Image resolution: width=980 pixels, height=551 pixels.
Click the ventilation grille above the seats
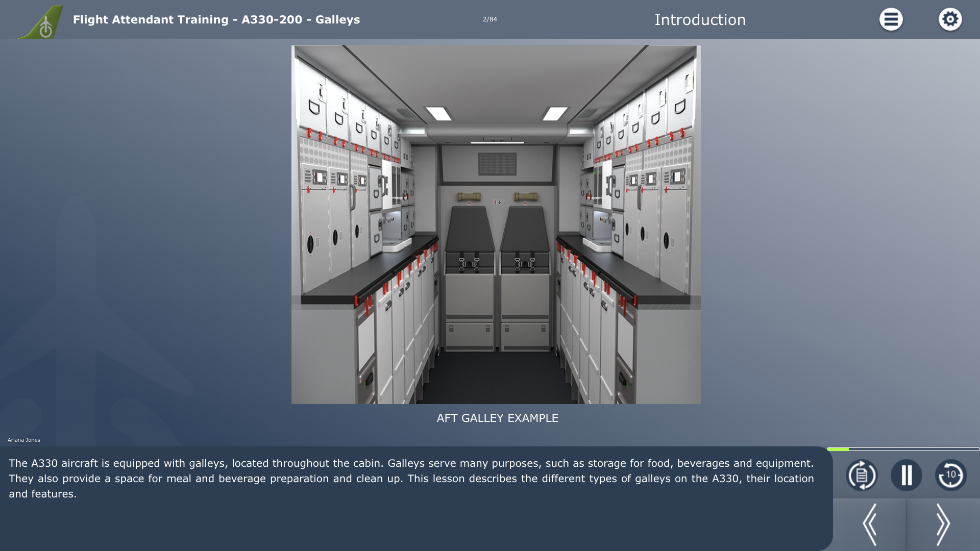pos(497,164)
